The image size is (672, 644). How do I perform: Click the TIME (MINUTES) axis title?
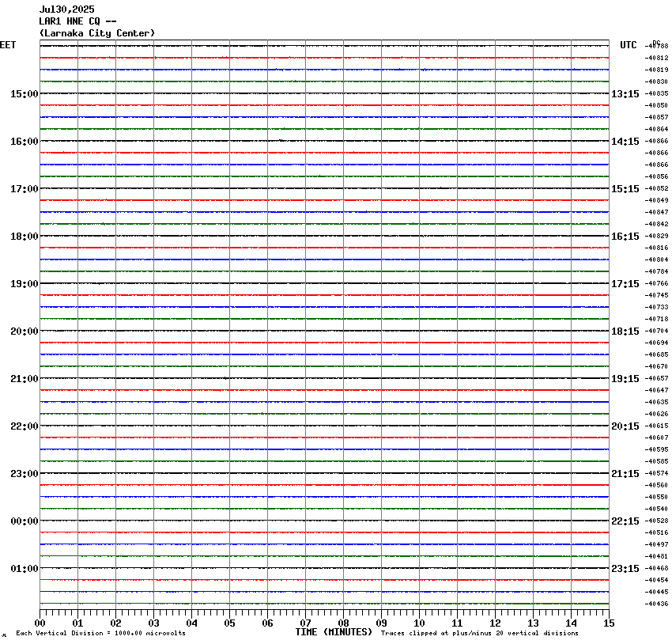pyautogui.click(x=334, y=632)
